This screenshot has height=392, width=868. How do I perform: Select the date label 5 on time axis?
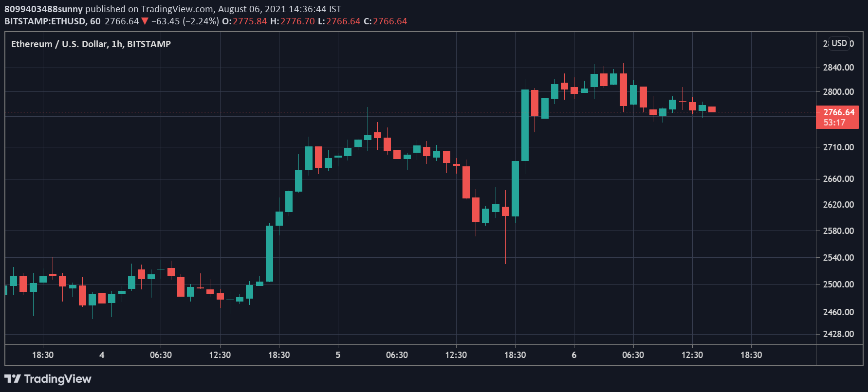click(338, 355)
